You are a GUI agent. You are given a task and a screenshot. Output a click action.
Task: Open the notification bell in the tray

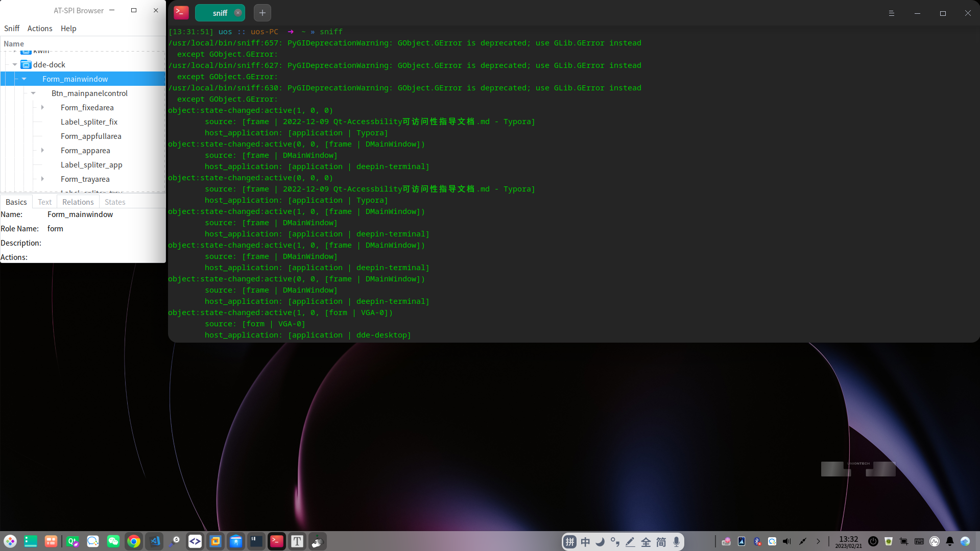point(949,541)
